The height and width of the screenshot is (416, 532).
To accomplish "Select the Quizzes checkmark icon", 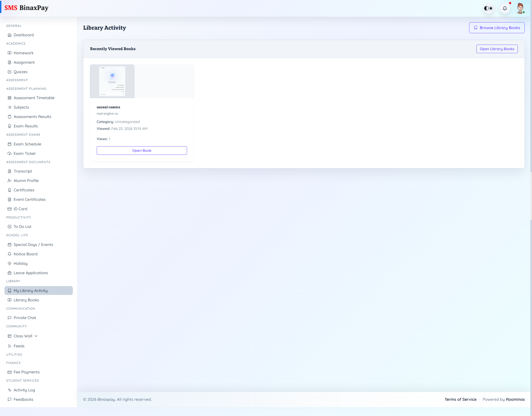I will (9, 72).
